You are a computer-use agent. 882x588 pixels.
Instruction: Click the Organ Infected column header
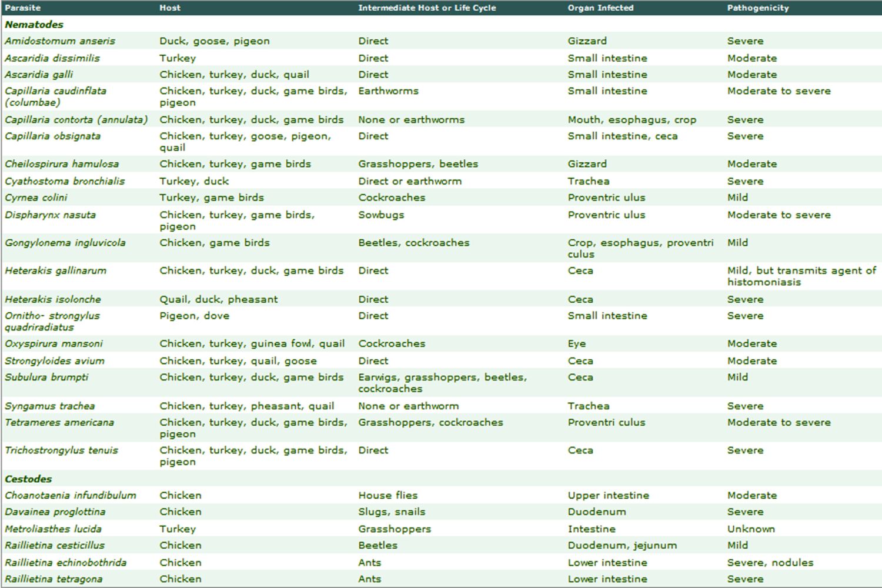click(600, 8)
